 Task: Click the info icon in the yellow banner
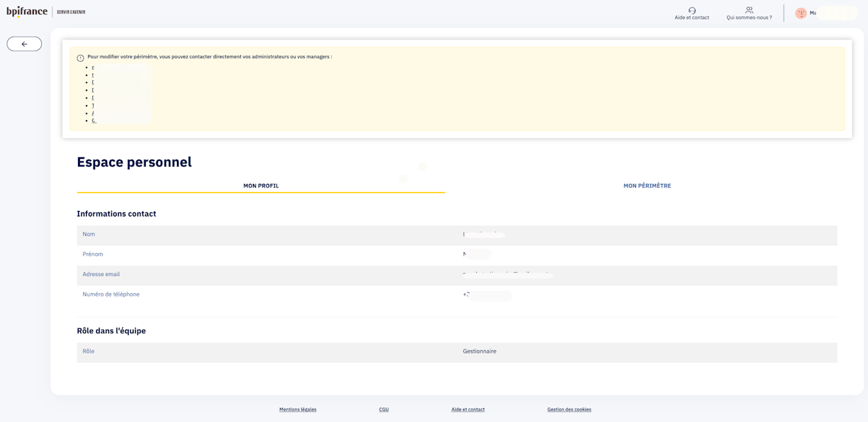click(81, 58)
